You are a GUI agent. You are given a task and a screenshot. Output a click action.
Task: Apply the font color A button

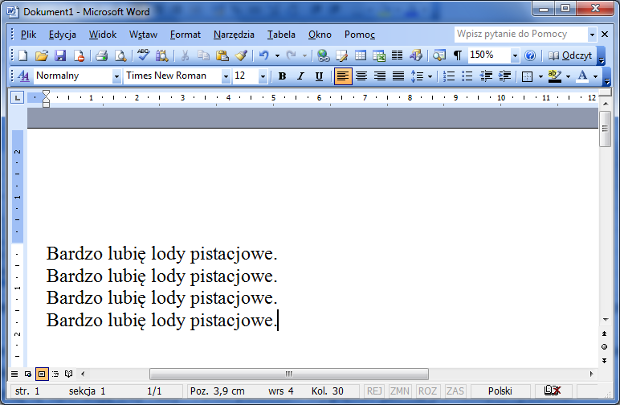(582, 76)
